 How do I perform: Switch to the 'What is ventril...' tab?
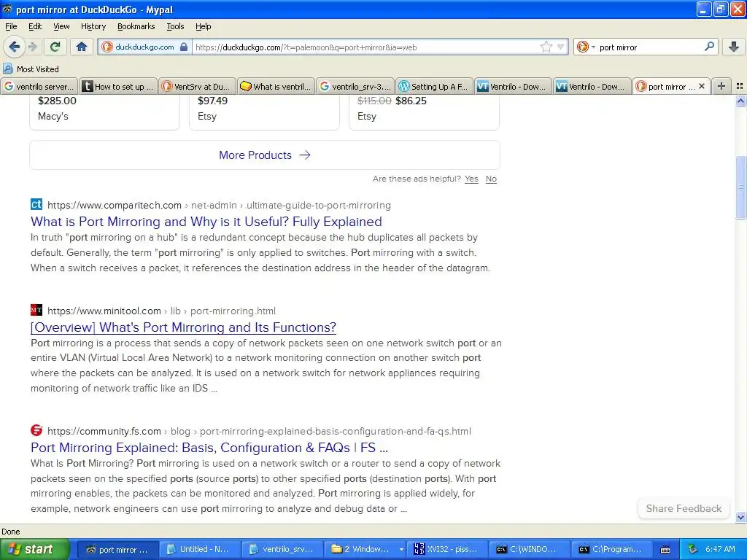[x=276, y=86]
